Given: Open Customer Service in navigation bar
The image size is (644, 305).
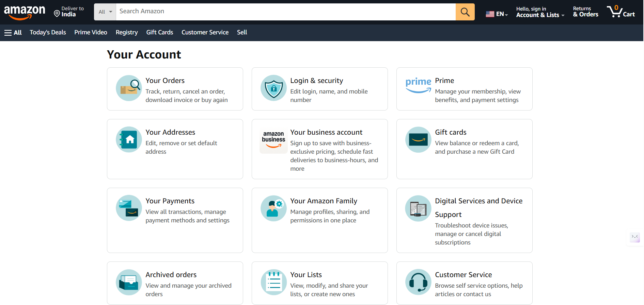Looking at the screenshot, I should pos(205,32).
